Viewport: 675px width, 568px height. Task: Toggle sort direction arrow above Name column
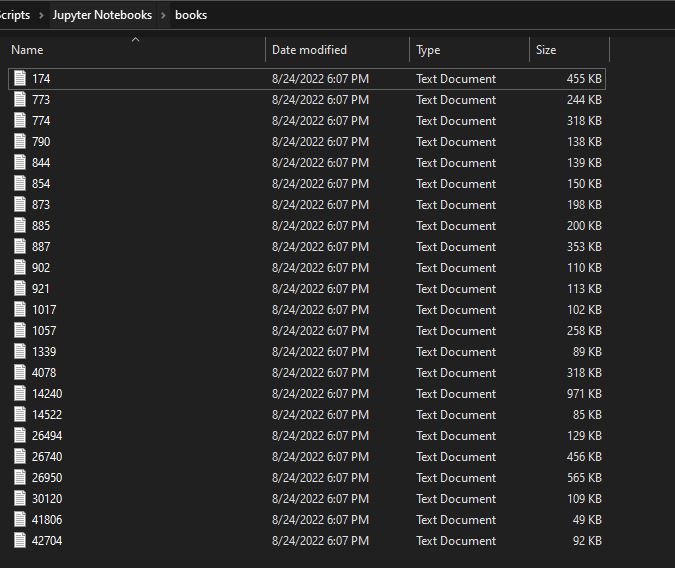pyautogui.click(x=135, y=40)
